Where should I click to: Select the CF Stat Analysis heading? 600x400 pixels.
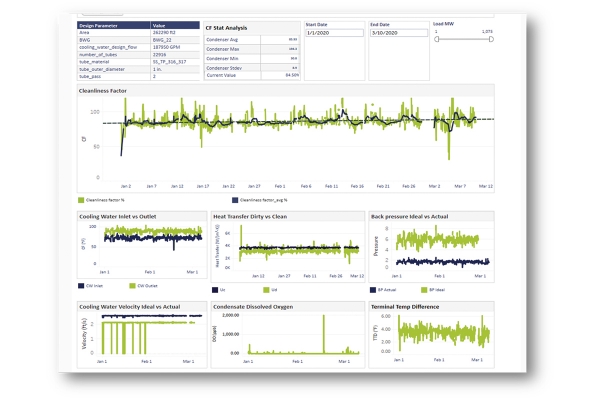[x=226, y=28]
